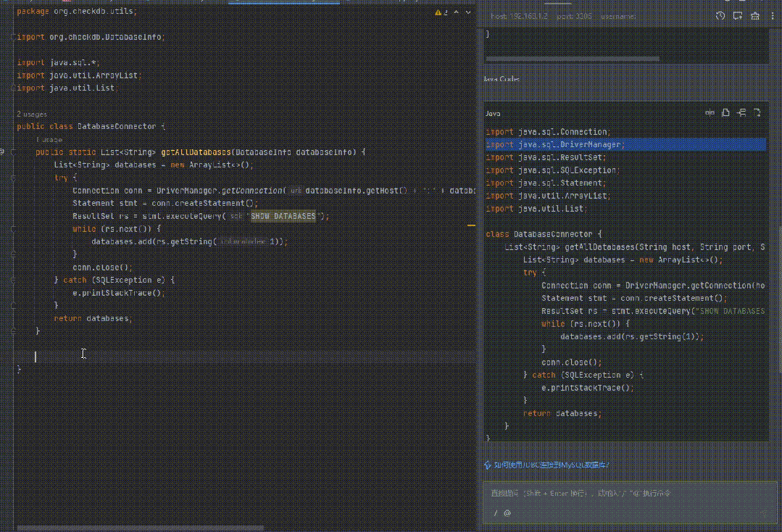This screenshot has width=782, height=532.
Task: Copy Java code snippet icon
Action: pos(725,113)
